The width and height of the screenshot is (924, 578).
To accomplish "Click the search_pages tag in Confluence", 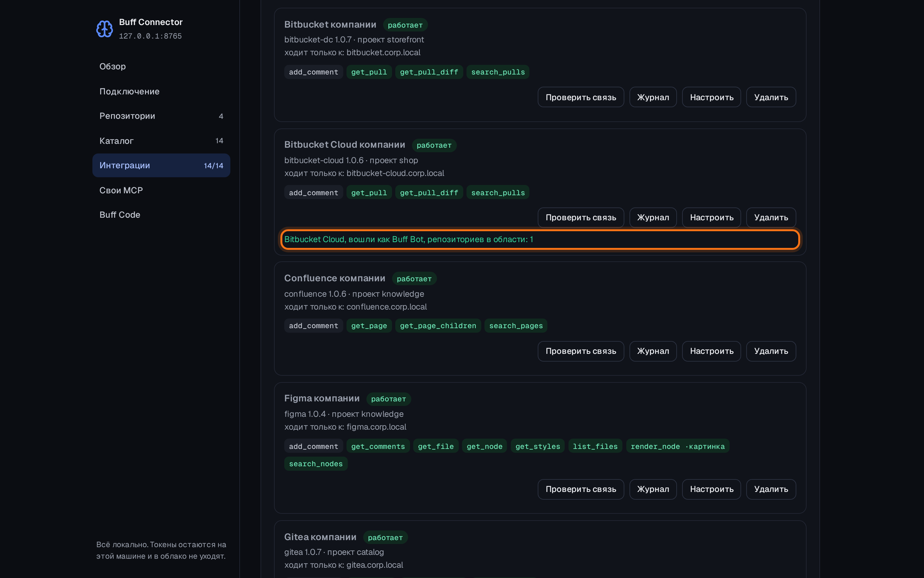I will (516, 326).
